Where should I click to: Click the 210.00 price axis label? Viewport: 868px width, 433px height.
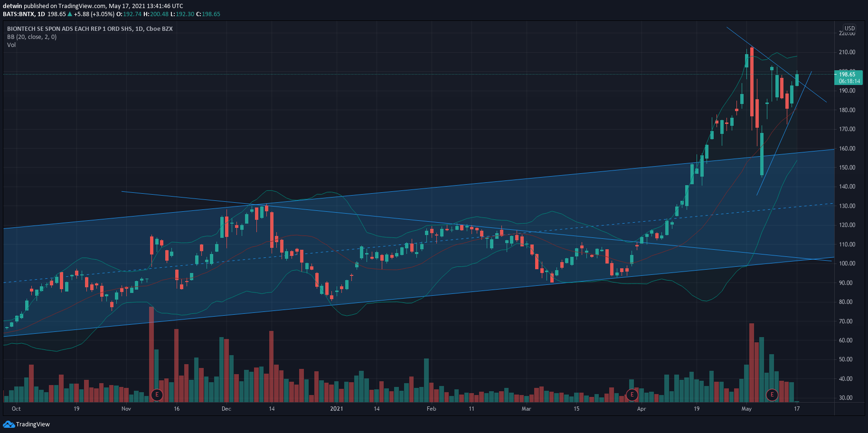click(x=847, y=52)
